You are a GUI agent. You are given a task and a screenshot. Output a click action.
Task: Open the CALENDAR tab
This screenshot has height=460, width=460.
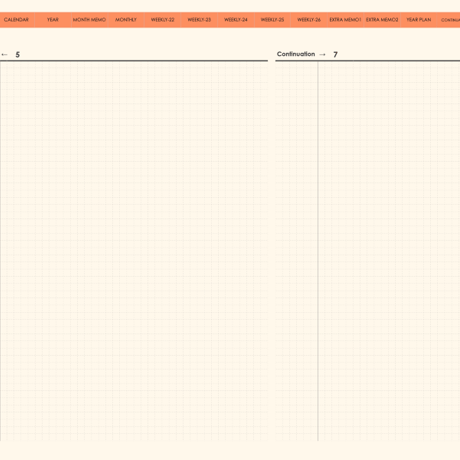point(16,20)
